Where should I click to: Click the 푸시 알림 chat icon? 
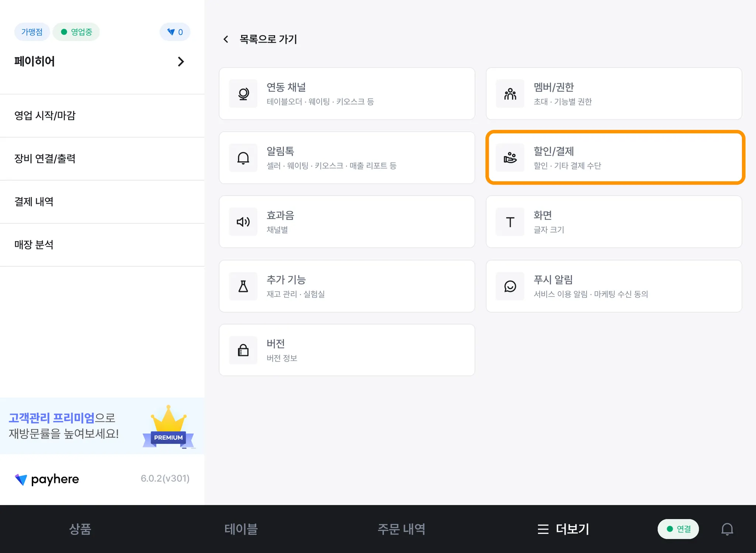tap(510, 286)
